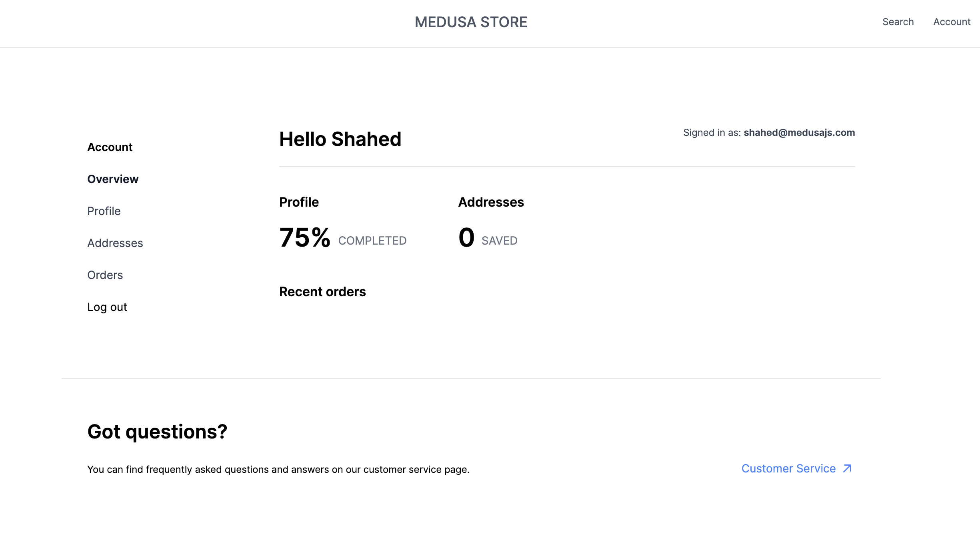
Task: Click the Got questions heading
Action: tap(157, 432)
